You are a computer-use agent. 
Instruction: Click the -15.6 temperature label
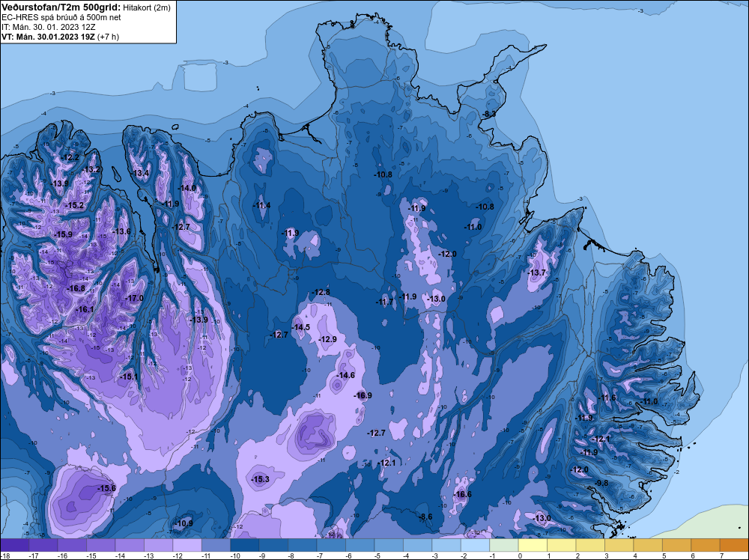(x=106, y=488)
